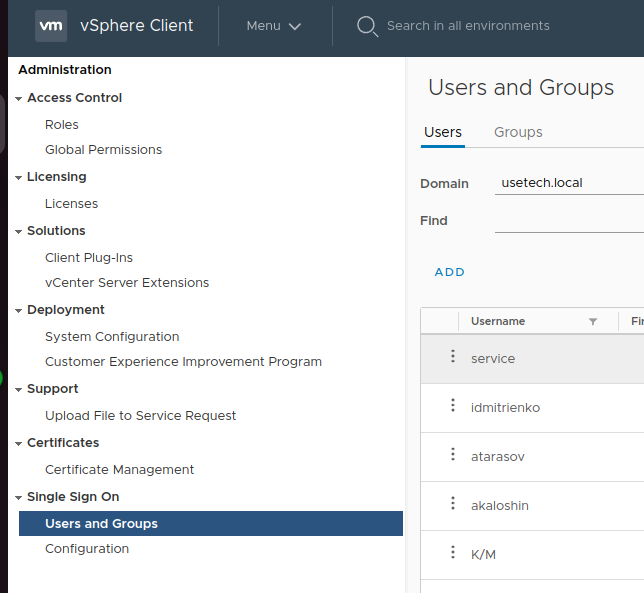Viewport: 644px width, 593px height.
Task: Click the Username column filter icon
Action: tap(593, 322)
